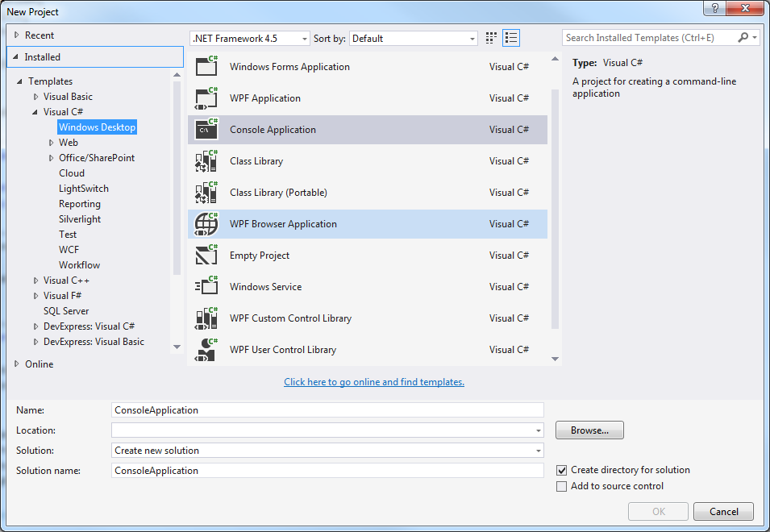Viewport: 770px width, 532px height.
Task: Select Reporting template category
Action: [x=80, y=204]
